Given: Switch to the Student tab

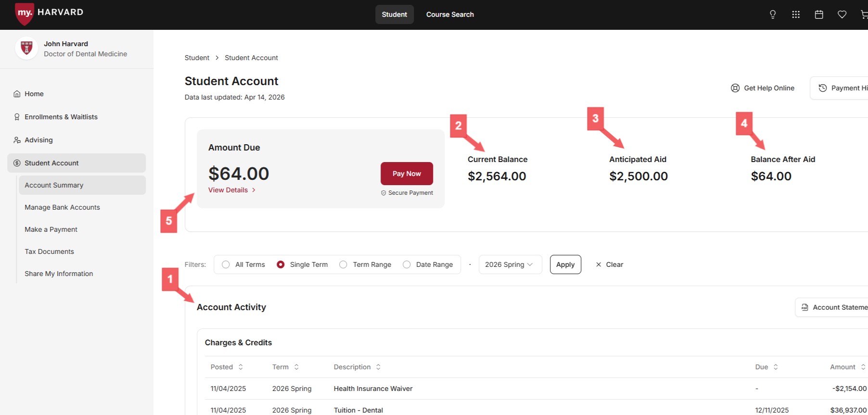Looking at the screenshot, I should point(395,14).
